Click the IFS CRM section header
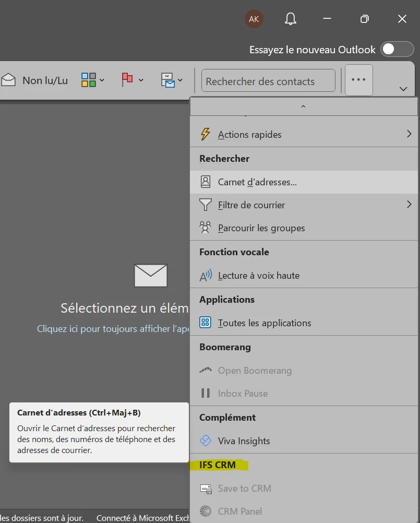420x523 pixels. [x=218, y=465]
